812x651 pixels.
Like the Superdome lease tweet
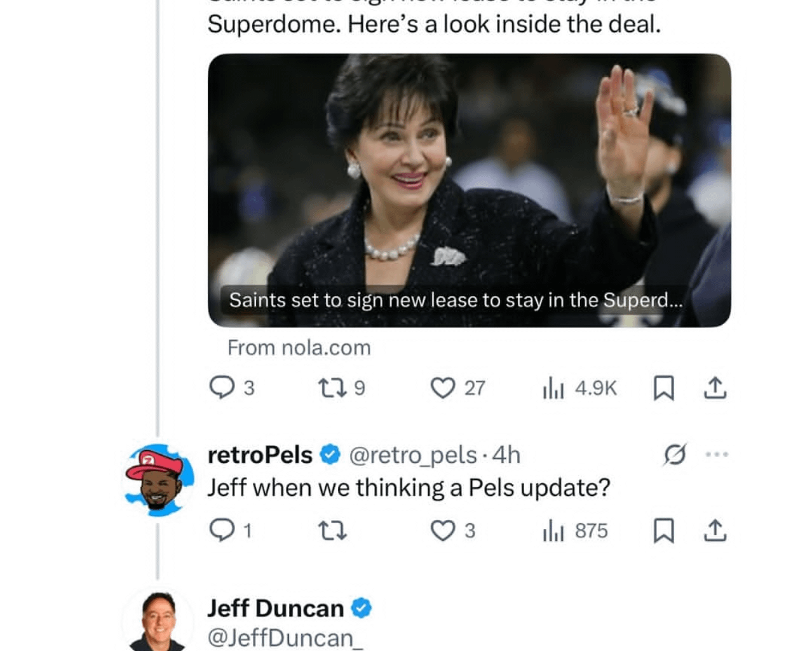click(x=445, y=388)
